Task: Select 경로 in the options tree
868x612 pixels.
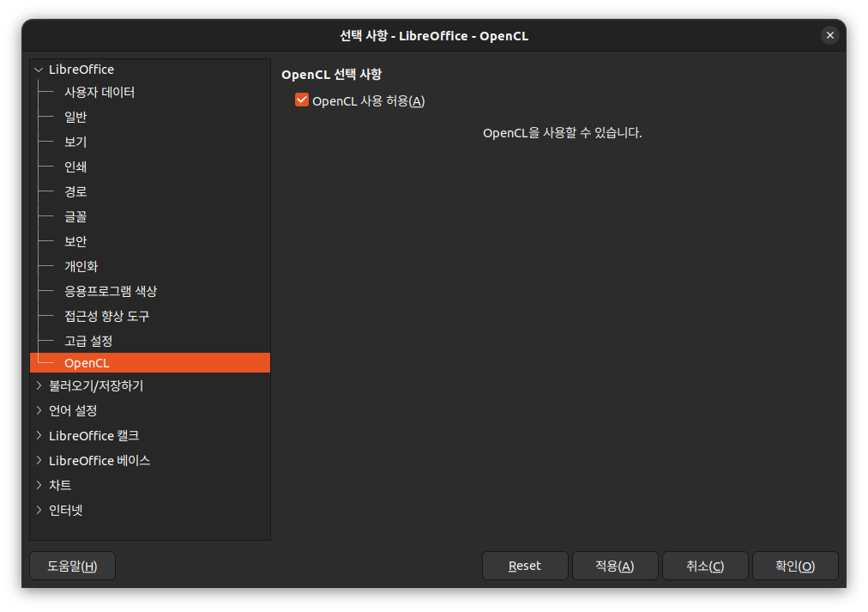Action: pyautogui.click(x=75, y=192)
